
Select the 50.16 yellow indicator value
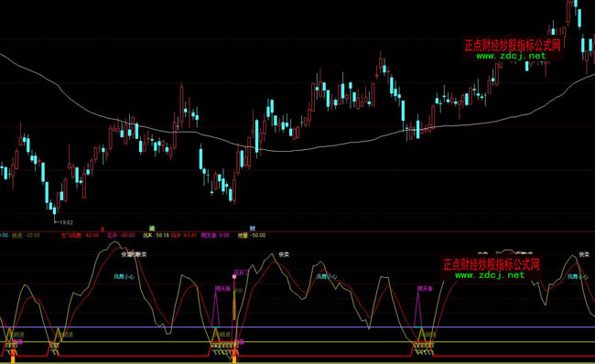(162, 235)
